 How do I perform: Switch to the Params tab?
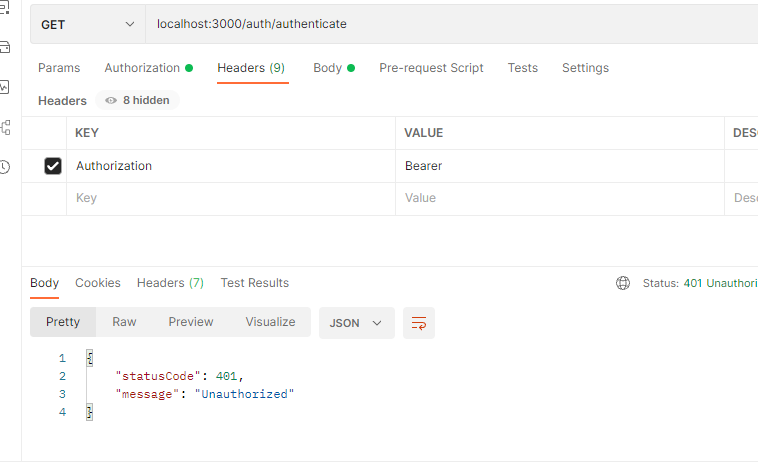click(59, 68)
